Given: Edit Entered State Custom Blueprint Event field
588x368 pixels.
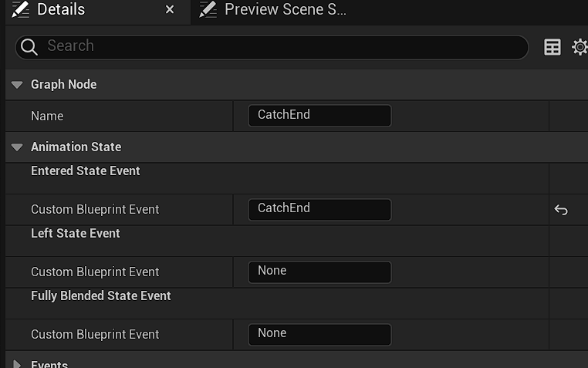Looking at the screenshot, I should click(320, 210).
